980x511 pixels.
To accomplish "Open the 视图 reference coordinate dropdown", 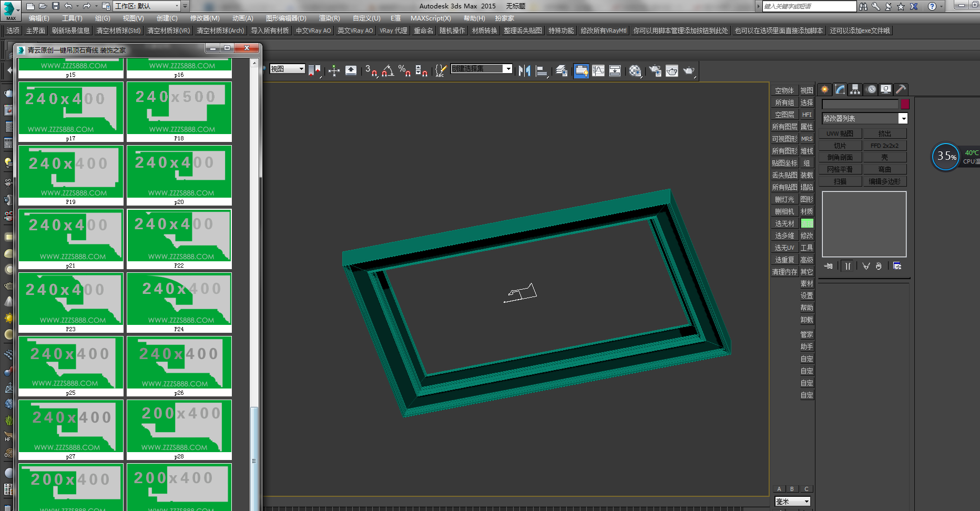I will coord(287,69).
